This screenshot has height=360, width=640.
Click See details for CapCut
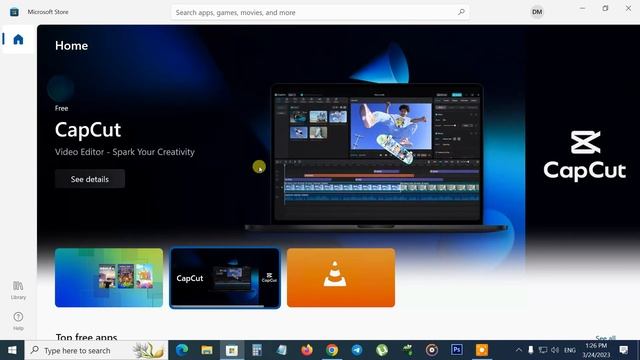point(90,179)
